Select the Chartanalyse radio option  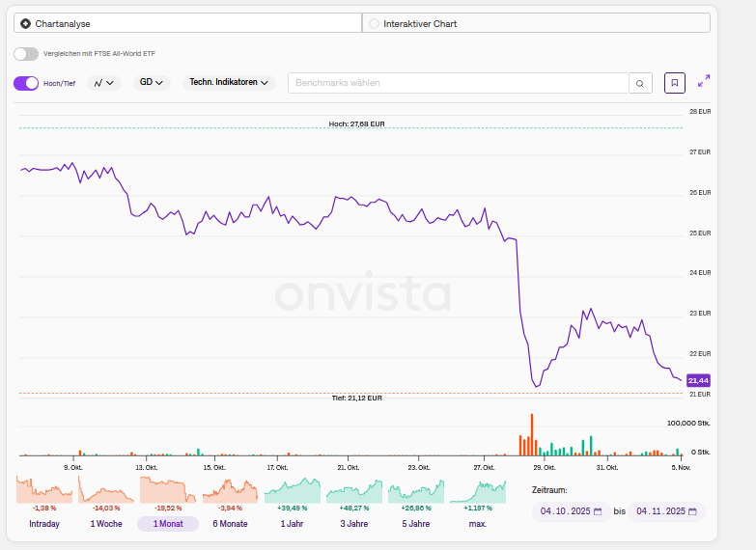[x=25, y=23]
